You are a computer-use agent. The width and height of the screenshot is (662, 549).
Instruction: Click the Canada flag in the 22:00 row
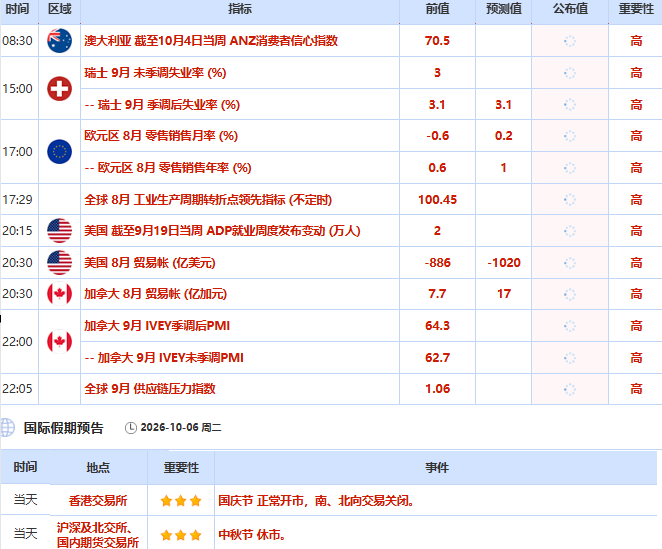coord(60,342)
